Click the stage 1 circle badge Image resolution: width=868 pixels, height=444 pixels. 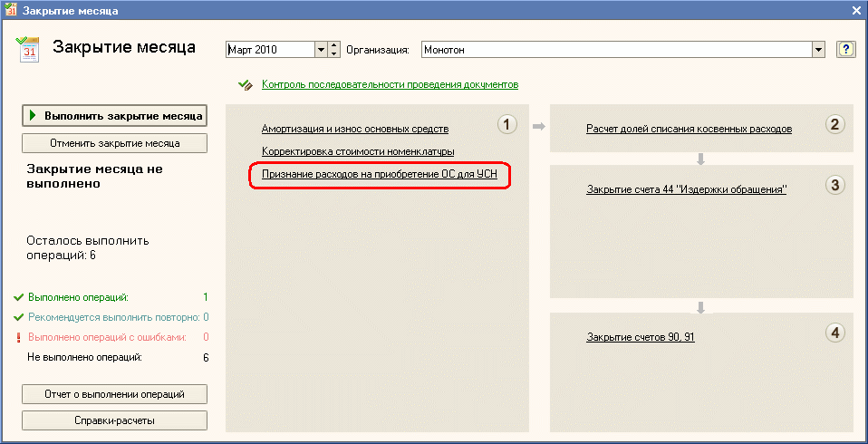click(507, 124)
